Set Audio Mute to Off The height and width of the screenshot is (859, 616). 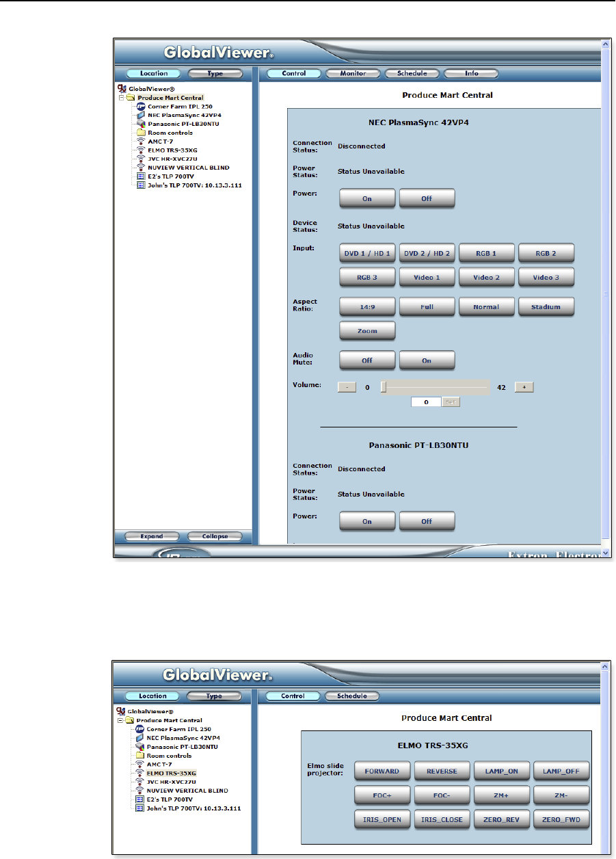tap(367, 360)
